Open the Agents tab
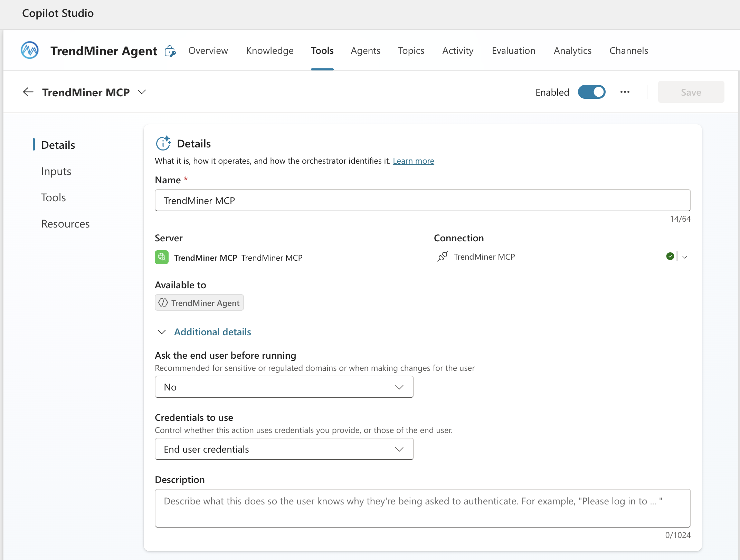The image size is (740, 560). click(x=366, y=51)
